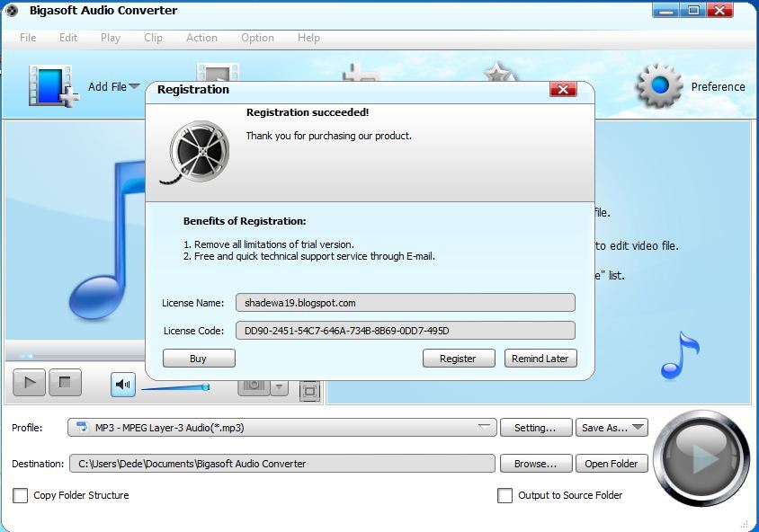Click the Add File film icon
The image size is (759, 532).
[53, 85]
